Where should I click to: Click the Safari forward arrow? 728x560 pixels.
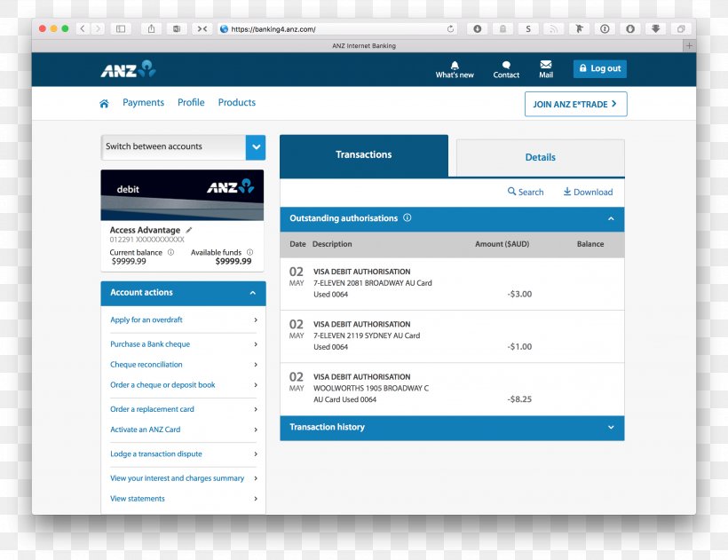(x=98, y=28)
